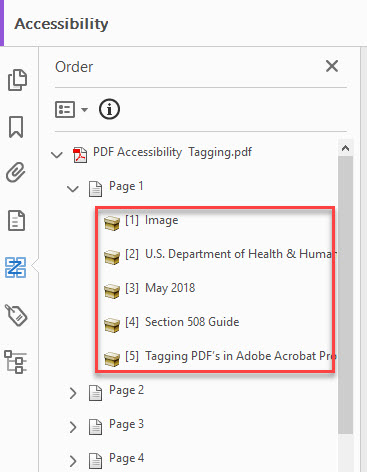The height and width of the screenshot is (472, 367).
Task: Expand the Page 4 node
Action: tap(73, 461)
